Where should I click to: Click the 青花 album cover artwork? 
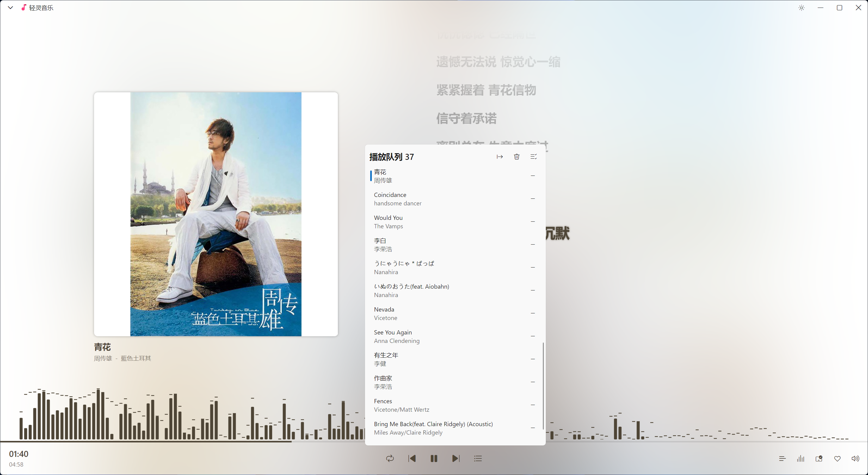(216, 214)
